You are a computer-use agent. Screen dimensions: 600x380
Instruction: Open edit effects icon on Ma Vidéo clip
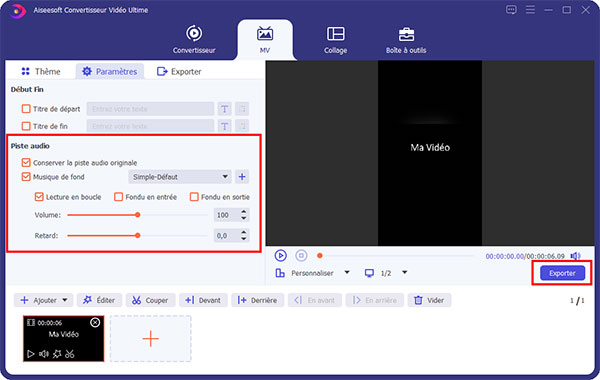(57, 354)
